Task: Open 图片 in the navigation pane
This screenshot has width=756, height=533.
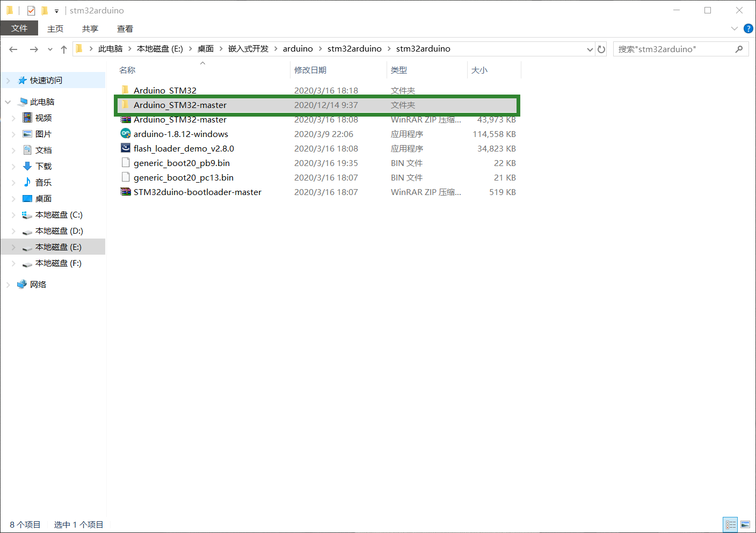Action: point(43,134)
